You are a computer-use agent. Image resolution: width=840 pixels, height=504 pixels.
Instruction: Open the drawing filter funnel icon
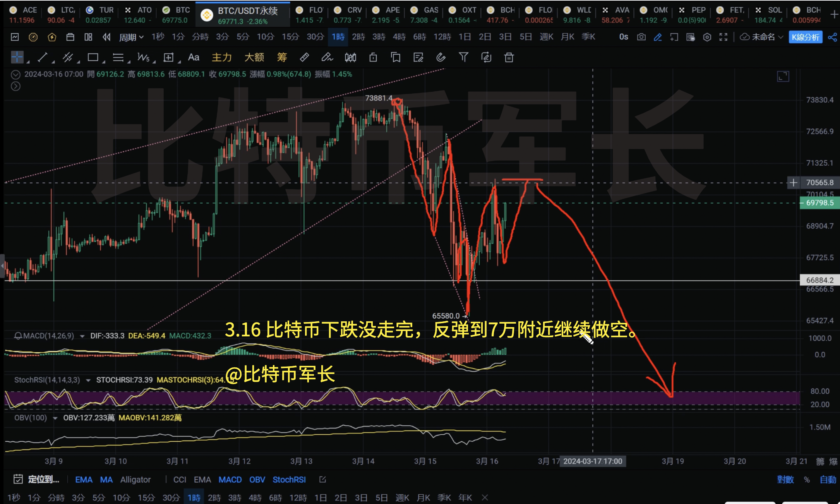[463, 58]
